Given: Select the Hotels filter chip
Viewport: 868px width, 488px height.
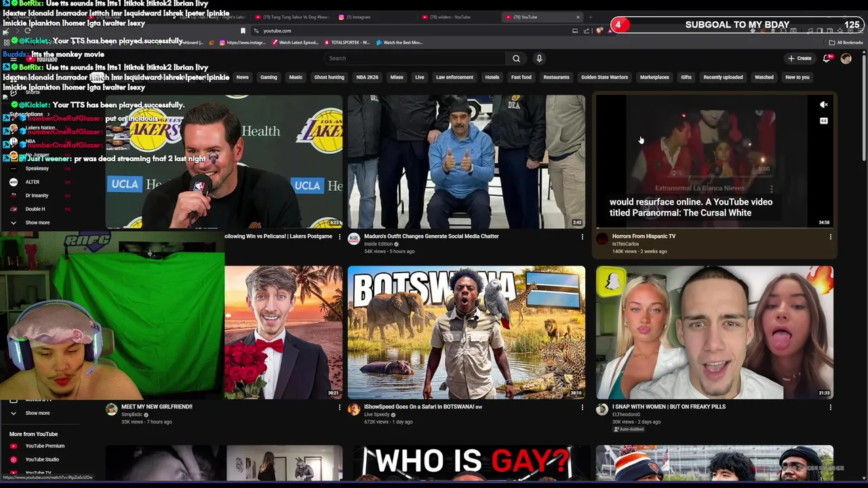Looking at the screenshot, I should pos(492,77).
